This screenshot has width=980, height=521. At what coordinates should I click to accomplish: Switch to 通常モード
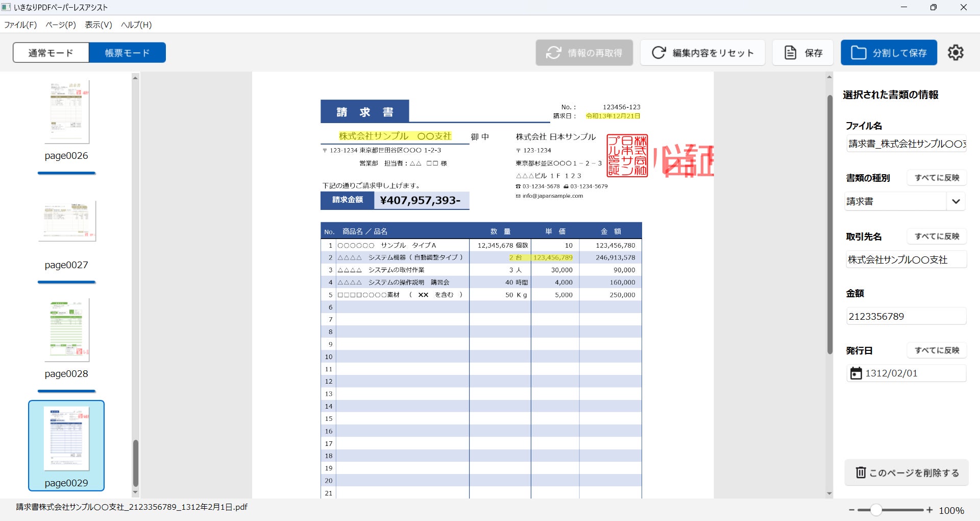51,53
